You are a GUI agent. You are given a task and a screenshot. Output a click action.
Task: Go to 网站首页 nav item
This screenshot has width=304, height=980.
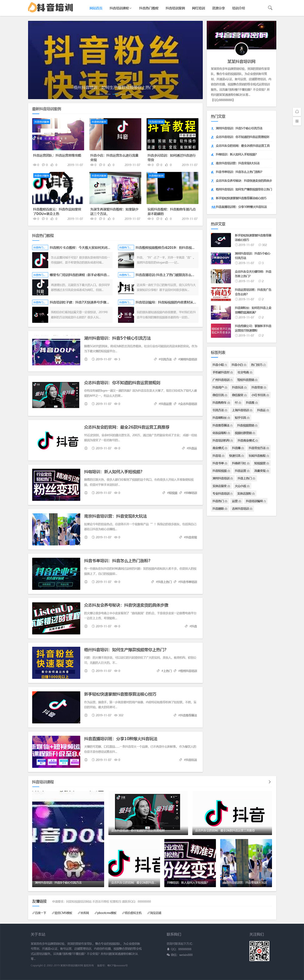96,8
